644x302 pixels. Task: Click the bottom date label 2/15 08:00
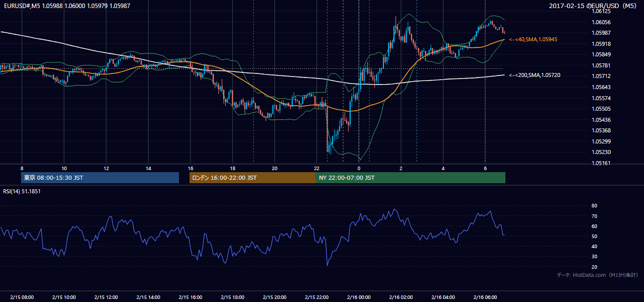coord(22,297)
